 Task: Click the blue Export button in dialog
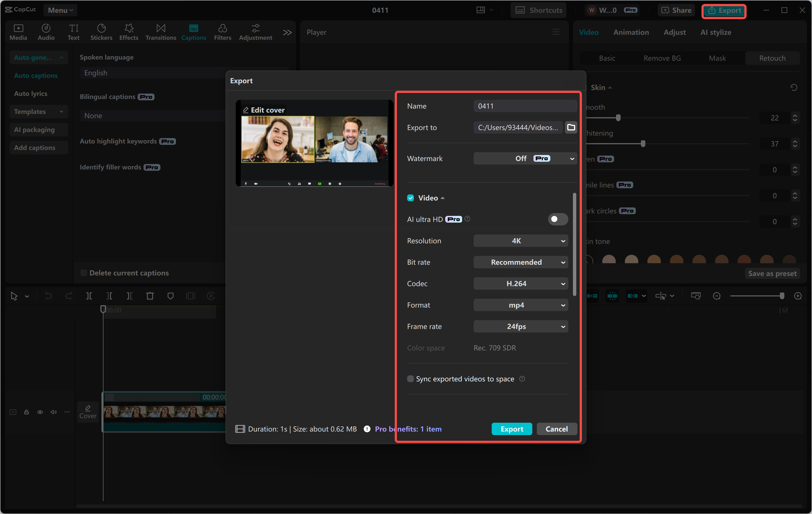511,429
